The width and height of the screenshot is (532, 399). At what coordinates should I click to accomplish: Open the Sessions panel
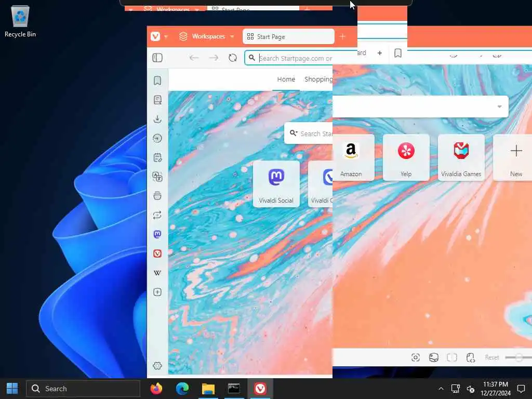coord(157,215)
